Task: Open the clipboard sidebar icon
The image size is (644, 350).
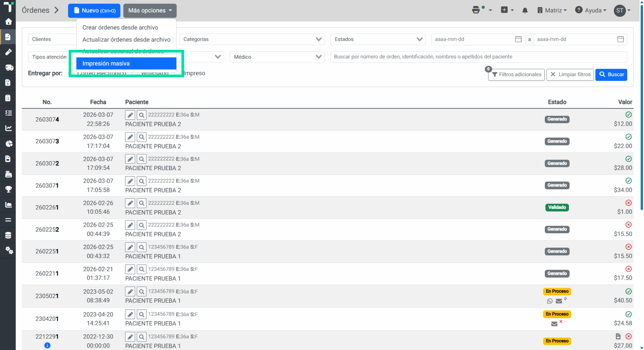Action: point(8,98)
